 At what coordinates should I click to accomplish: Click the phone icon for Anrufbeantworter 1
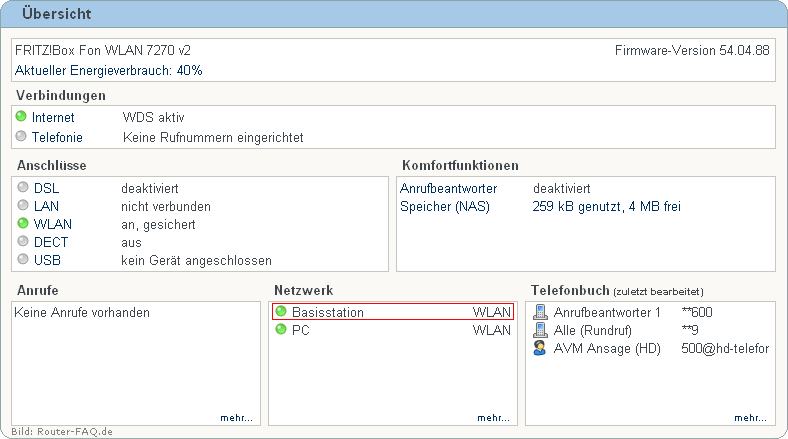tap(540, 312)
